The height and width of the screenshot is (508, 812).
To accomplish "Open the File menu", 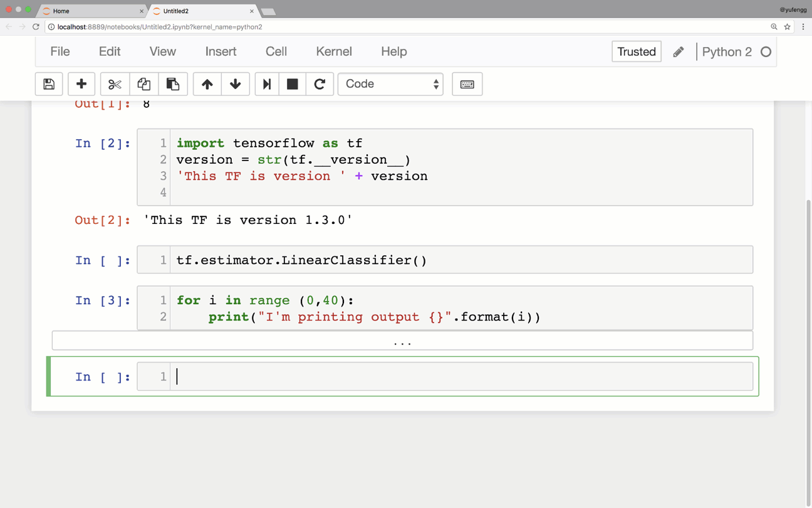I will [60, 51].
